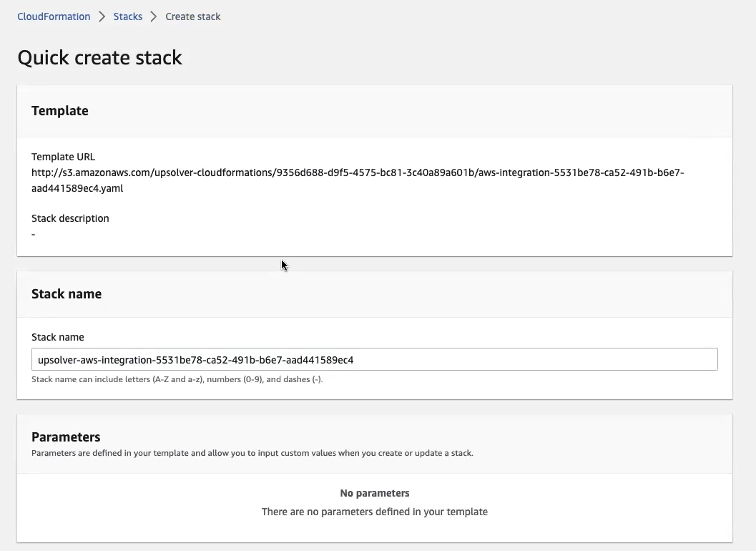Screen dimensions: 756x551
Task: Select the Template section header
Action: 60,111
